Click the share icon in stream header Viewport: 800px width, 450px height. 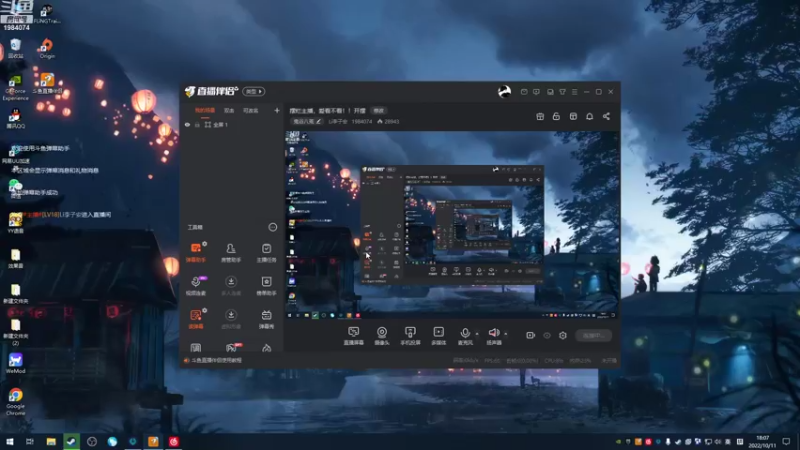[x=606, y=116]
